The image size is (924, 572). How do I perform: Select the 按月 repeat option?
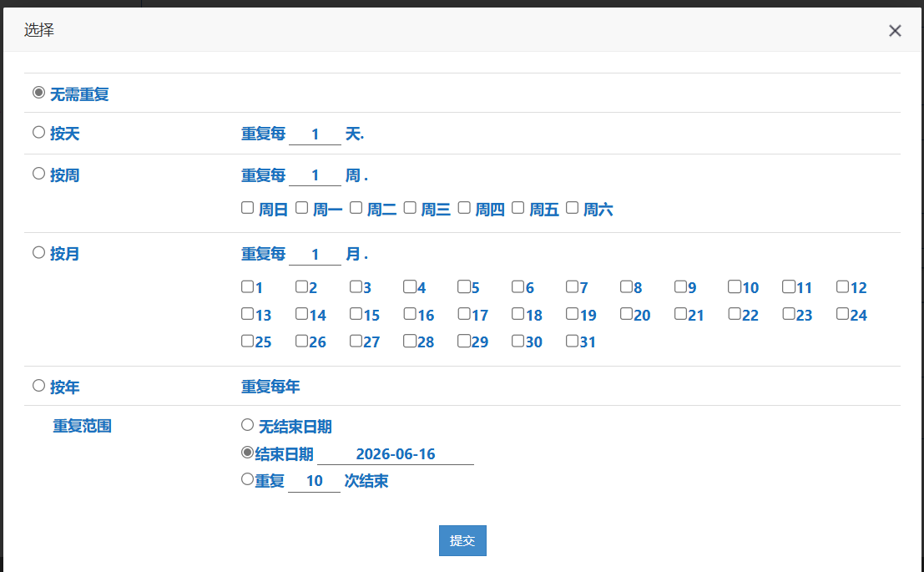(x=39, y=252)
